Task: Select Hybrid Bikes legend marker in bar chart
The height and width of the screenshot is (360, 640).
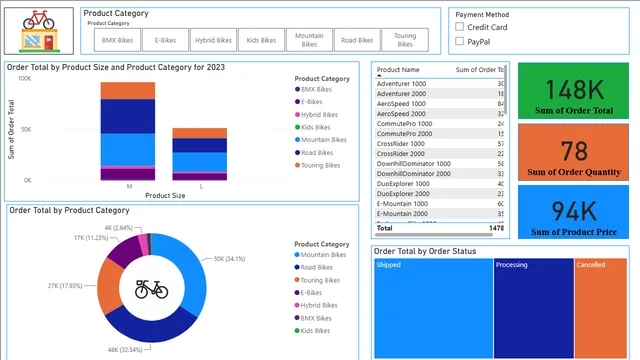Action: [x=298, y=115]
